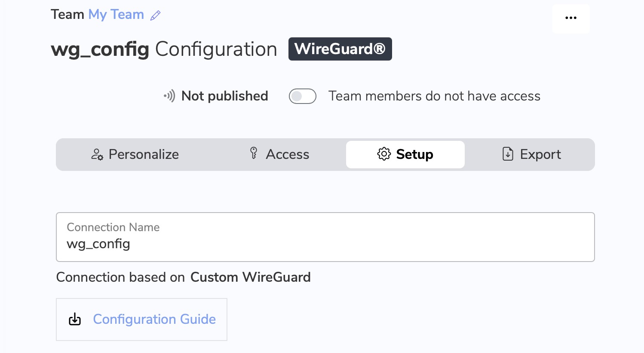Switch to the Access tab
The image size is (644, 353).
[279, 155]
